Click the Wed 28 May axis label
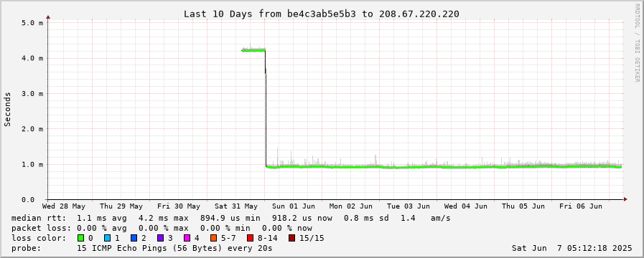This screenshot has height=258, width=644. click(64, 206)
